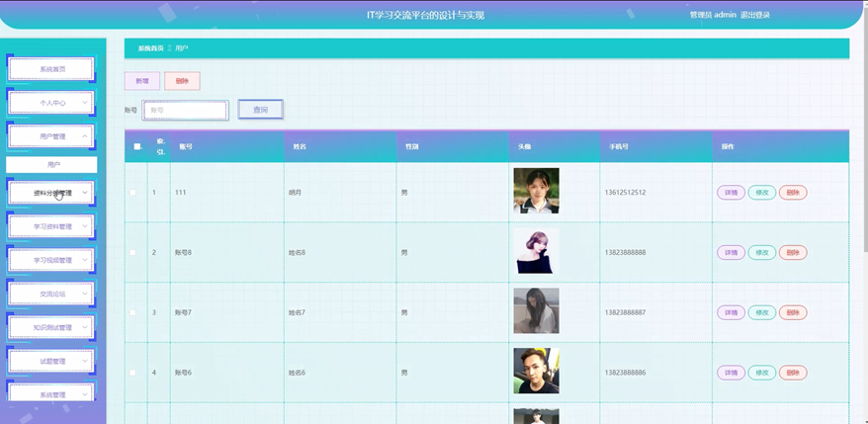Click the 用户 breadcrumb text
This screenshot has height=424, width=868.
point(182,48)
